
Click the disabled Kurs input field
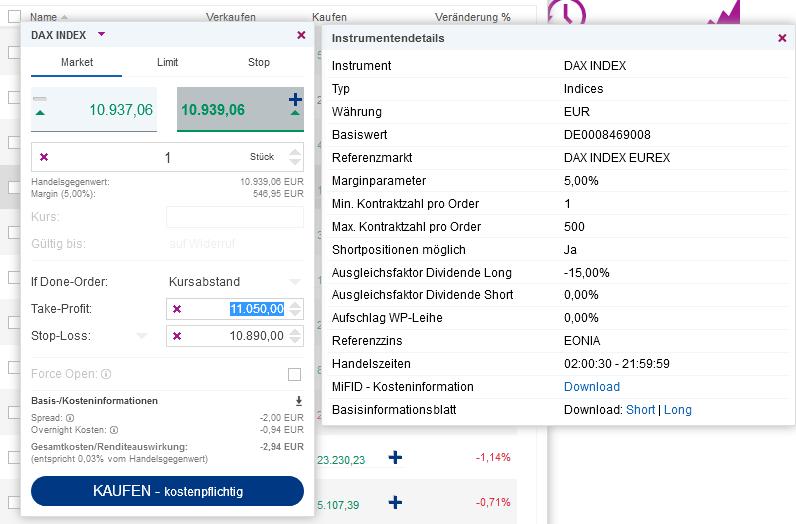pos(235,217)
